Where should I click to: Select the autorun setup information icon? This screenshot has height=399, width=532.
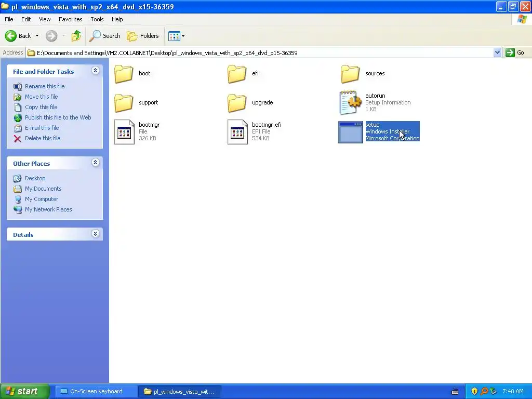click(350, 102)
